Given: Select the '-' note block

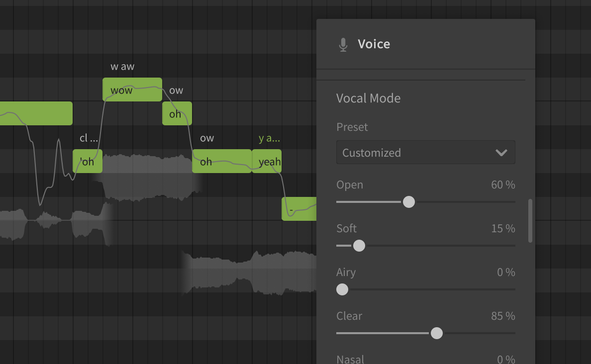Looking at the screenshot, I should 299,209.
